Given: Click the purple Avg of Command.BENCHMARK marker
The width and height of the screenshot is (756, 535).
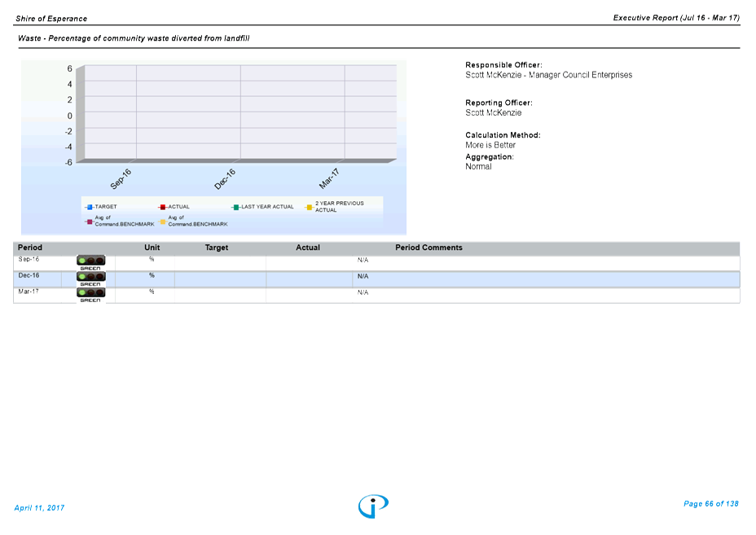Looking at the screenshot, I should click(90, 221).
